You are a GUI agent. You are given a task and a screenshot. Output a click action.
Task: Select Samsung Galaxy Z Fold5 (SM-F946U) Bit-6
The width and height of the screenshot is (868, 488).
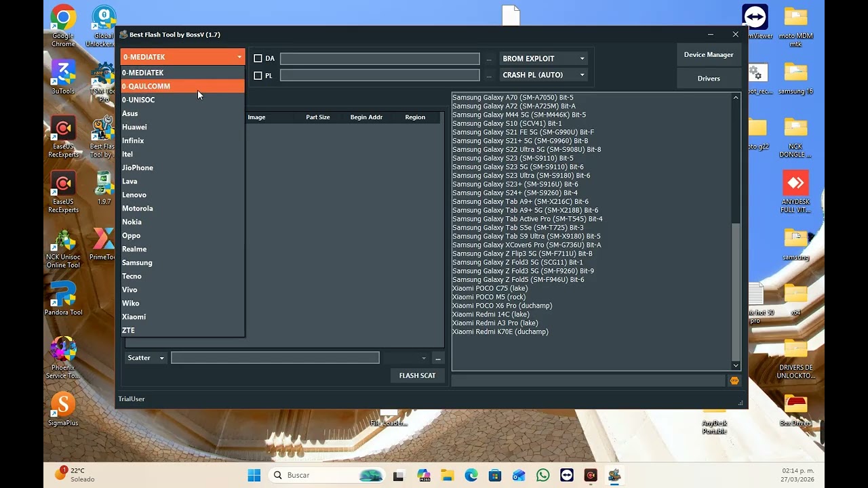(518, 280)
